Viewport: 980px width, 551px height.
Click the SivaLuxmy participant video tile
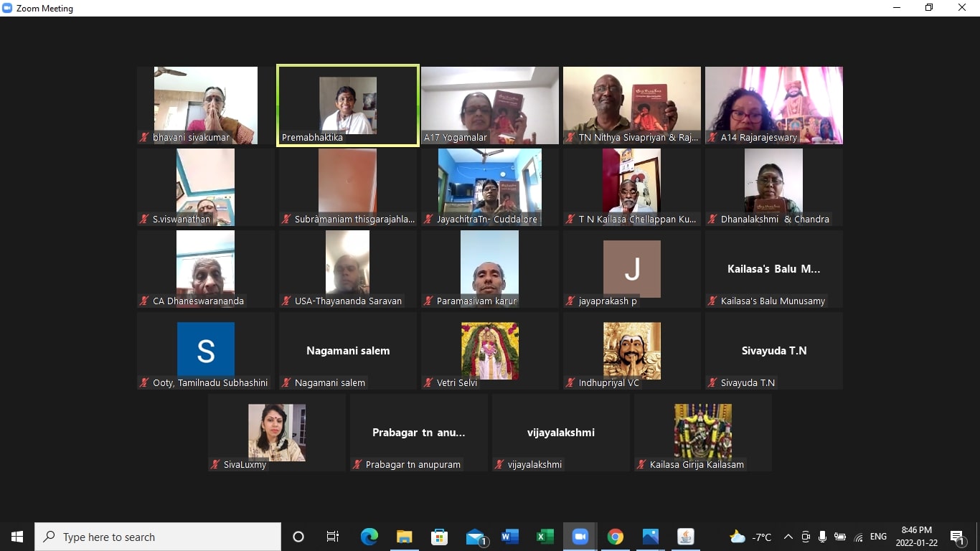[x=277, y=433]
